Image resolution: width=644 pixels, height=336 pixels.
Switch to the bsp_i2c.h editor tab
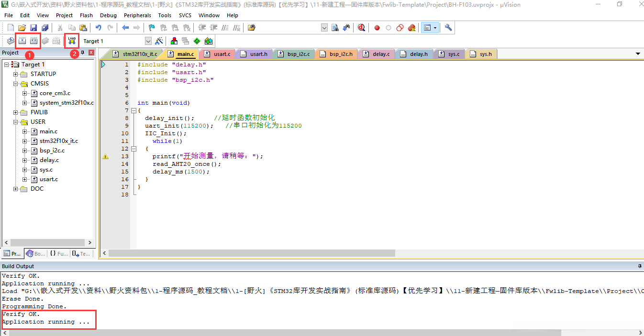click(336, 54)
